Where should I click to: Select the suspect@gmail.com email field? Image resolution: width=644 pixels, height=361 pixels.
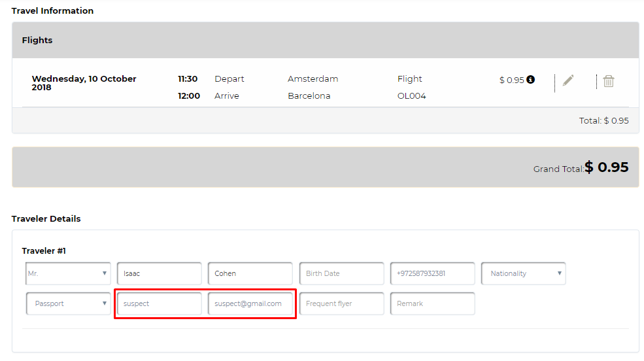click(x=250, y=303)
